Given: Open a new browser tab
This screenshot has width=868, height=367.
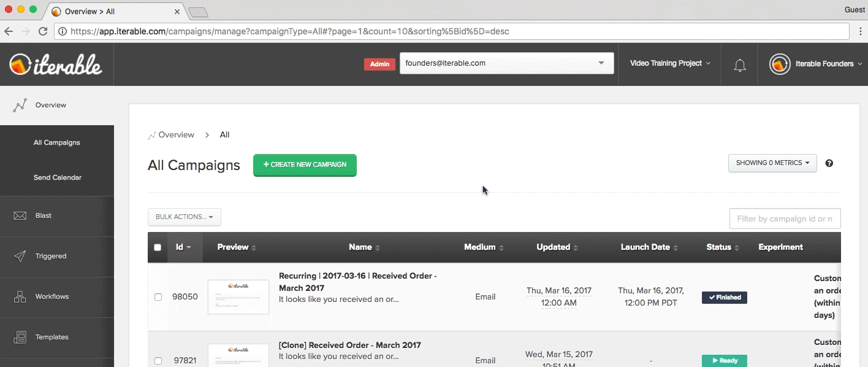Looking at the screenshot, I should tap(198, 12).
